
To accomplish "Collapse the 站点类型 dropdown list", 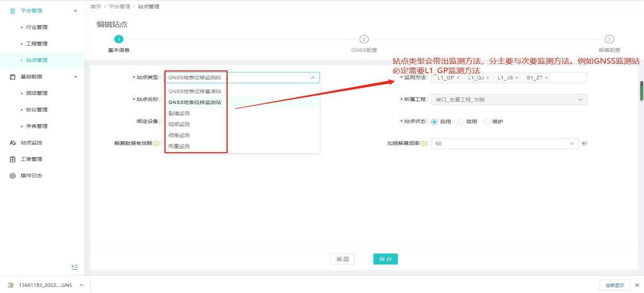I will pyautogui.click(x=312, y=78).
